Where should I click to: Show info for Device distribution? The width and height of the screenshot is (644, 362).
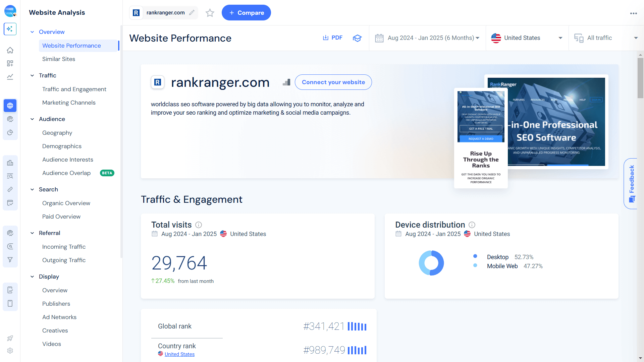[x=472, y=225]
